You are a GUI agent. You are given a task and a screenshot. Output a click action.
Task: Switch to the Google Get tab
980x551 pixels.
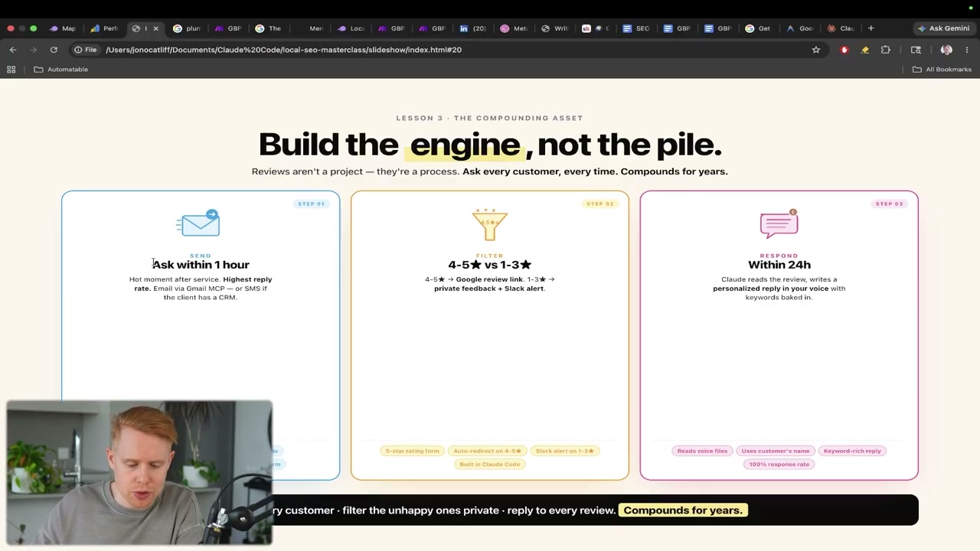click(x=759, y=28)
